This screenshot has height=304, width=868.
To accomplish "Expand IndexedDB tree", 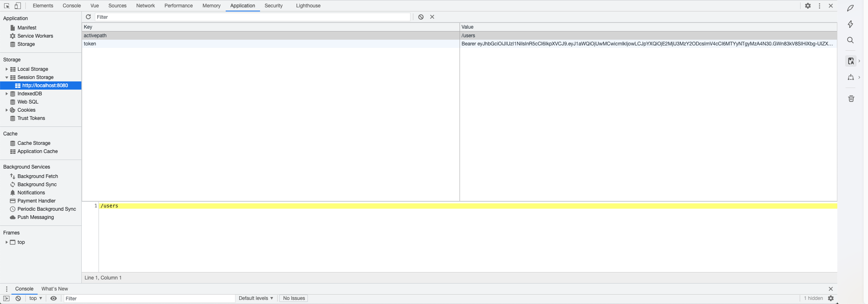I will pyautogui.click(x=7, y=94).
